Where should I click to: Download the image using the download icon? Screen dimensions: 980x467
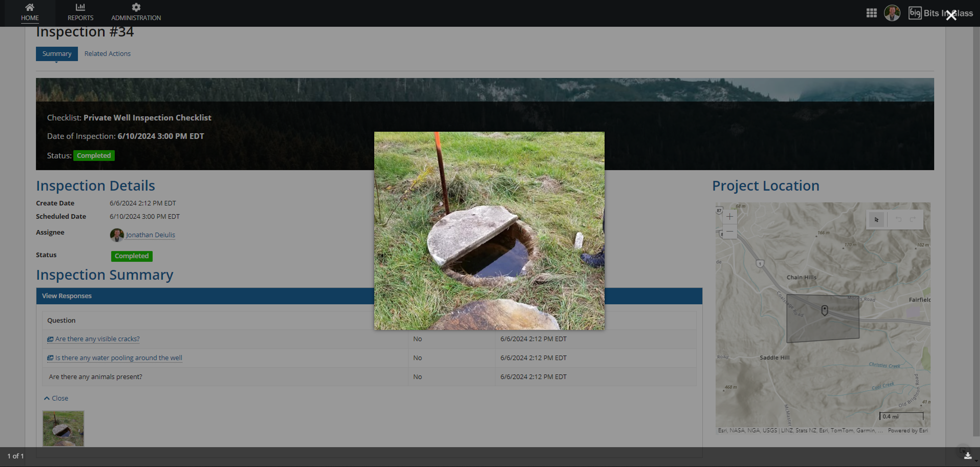pyautogui.click(x=967, y=456)
